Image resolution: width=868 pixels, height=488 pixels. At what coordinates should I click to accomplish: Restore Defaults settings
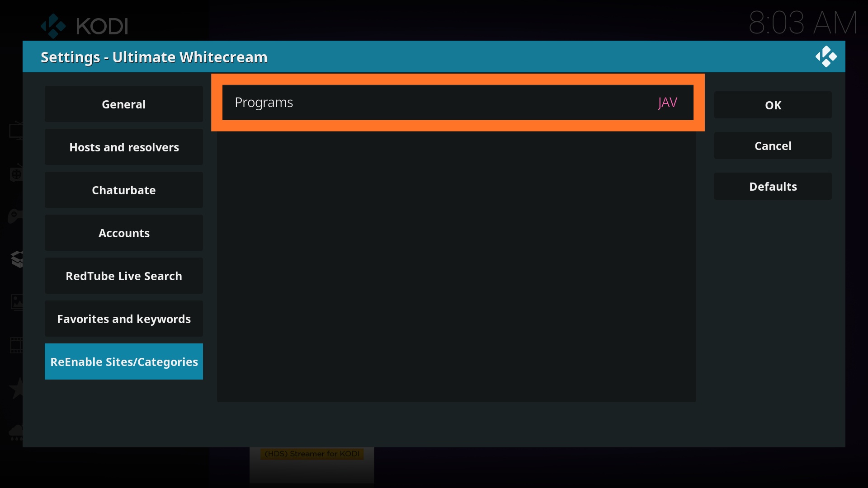[773, 186]
